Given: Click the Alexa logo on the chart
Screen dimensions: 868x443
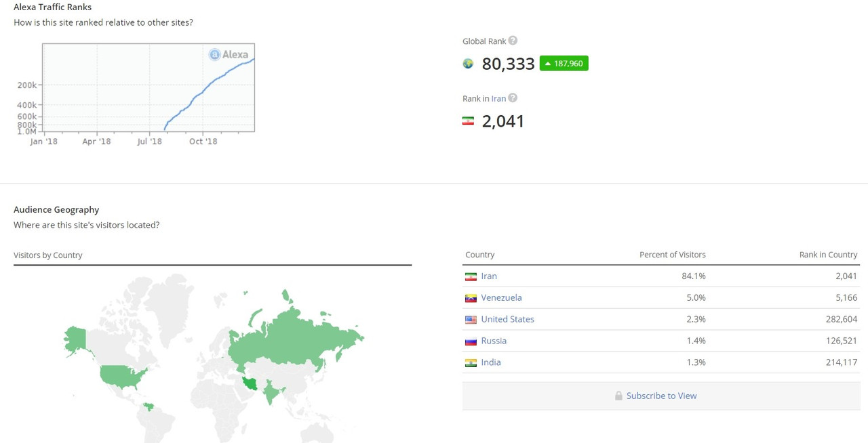Looking at the screenshot, I should click(229, 54).
